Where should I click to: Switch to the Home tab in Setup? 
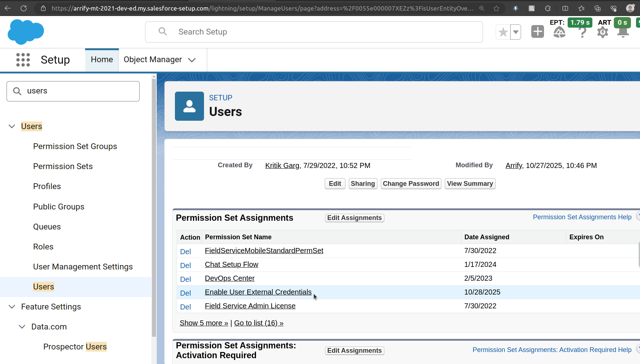tap(101, 60)
